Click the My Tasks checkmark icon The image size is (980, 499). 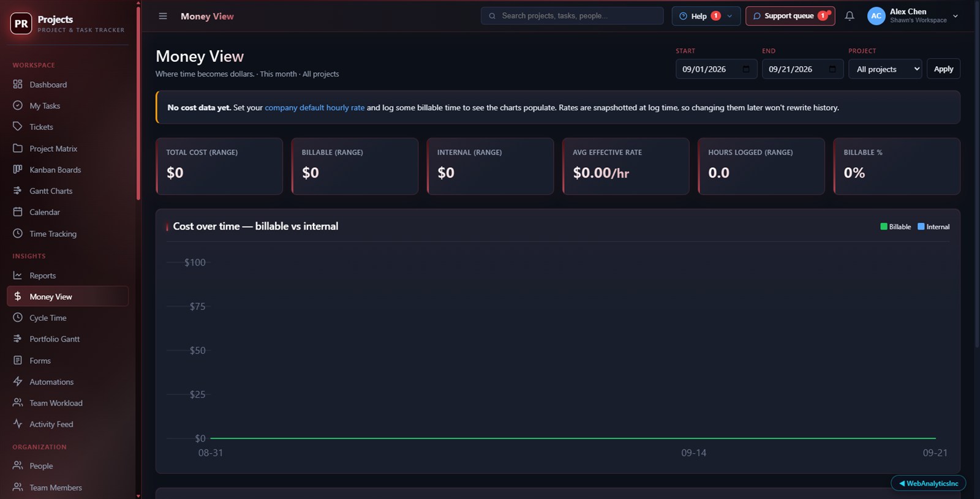(18, 105)
